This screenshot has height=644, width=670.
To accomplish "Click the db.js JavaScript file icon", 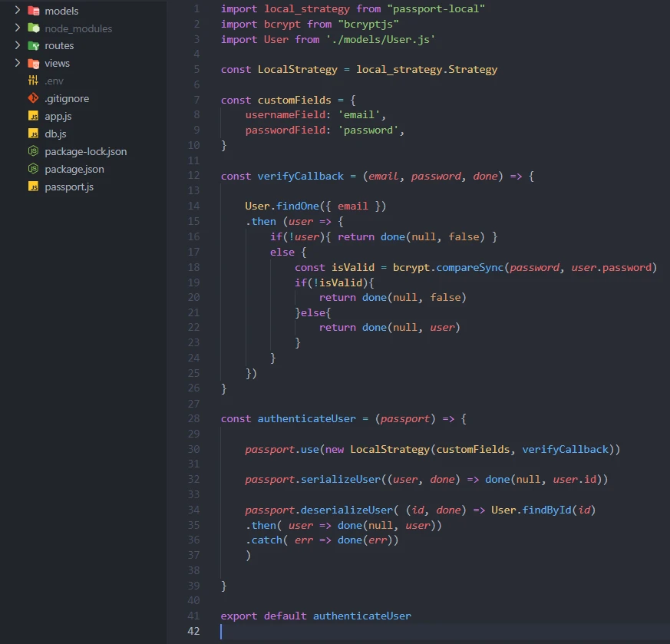I will [x=32, y=134].
